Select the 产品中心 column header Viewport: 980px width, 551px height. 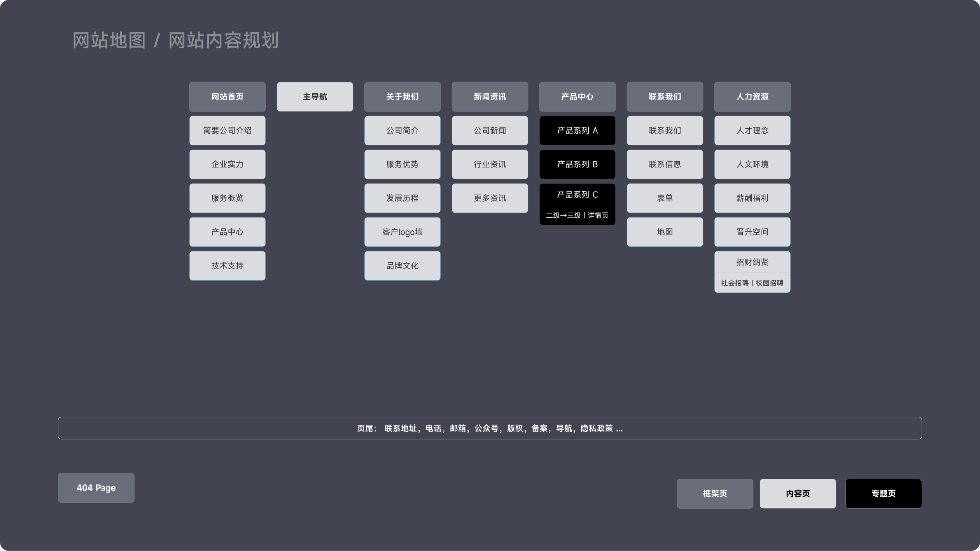[x=577, y=97]
